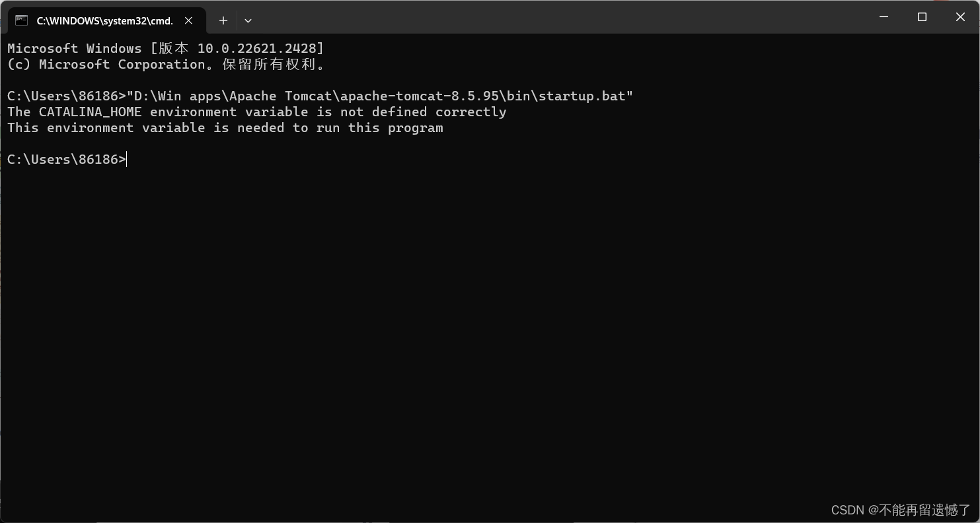Viewport: 980px width, 523px height.
Task: Click the CSDN watermark text
Action: click(x=901, y=510)
